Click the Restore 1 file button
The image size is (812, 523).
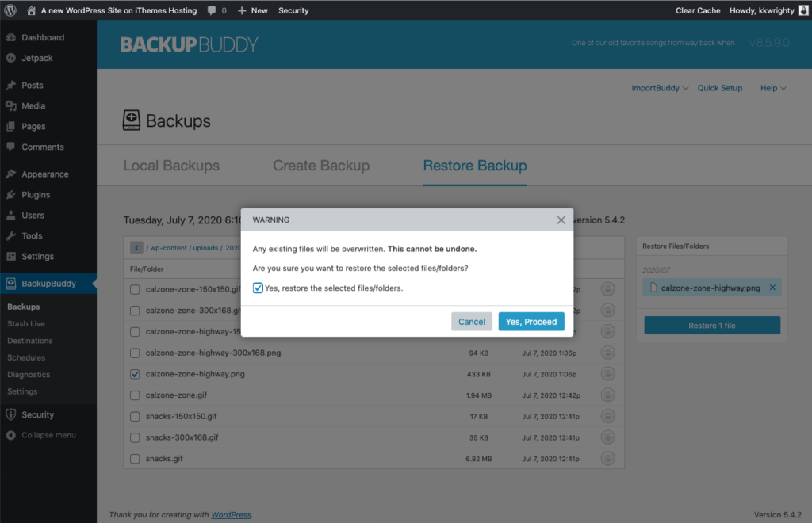coord(712,326)
